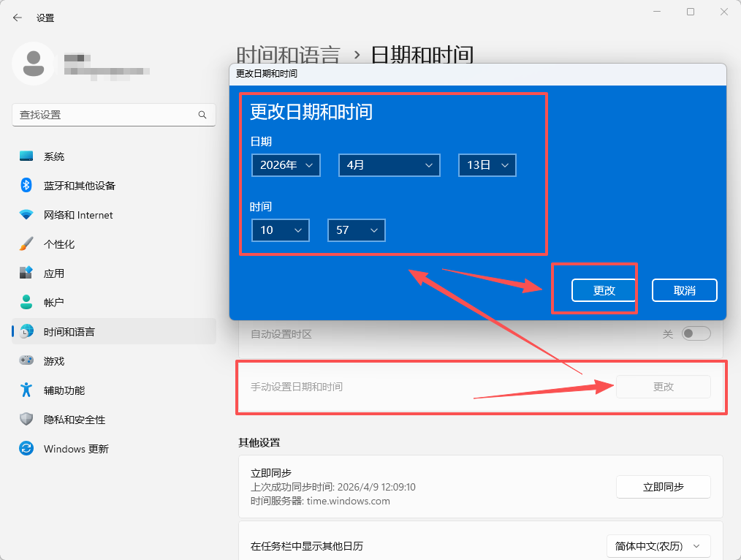This screenshot has width=741, height=560.
Task: Select the 蓝牙和其他设备 Bluetooth icon
Action: coord(25,185)
